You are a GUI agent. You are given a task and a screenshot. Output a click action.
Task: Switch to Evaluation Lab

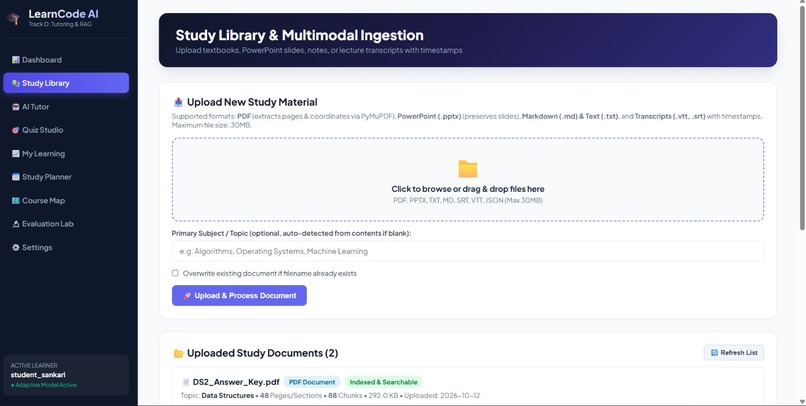66,224
